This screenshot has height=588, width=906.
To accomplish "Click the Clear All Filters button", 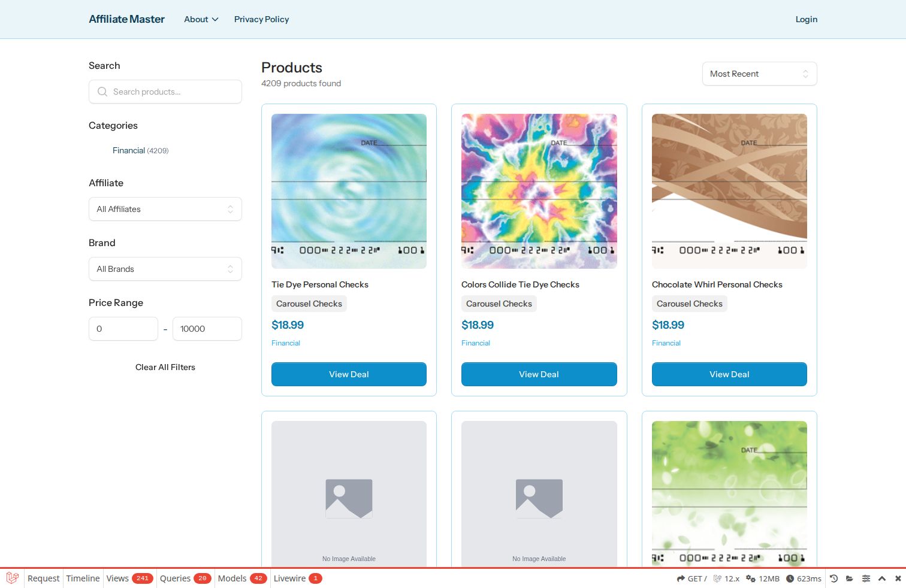I will tap(165, 367).
